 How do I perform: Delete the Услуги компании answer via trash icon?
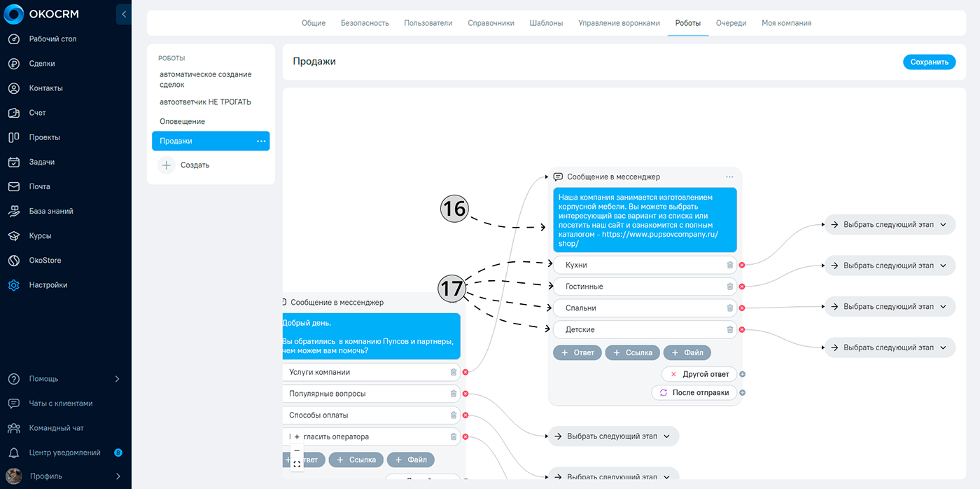click(x=454, y=373)
